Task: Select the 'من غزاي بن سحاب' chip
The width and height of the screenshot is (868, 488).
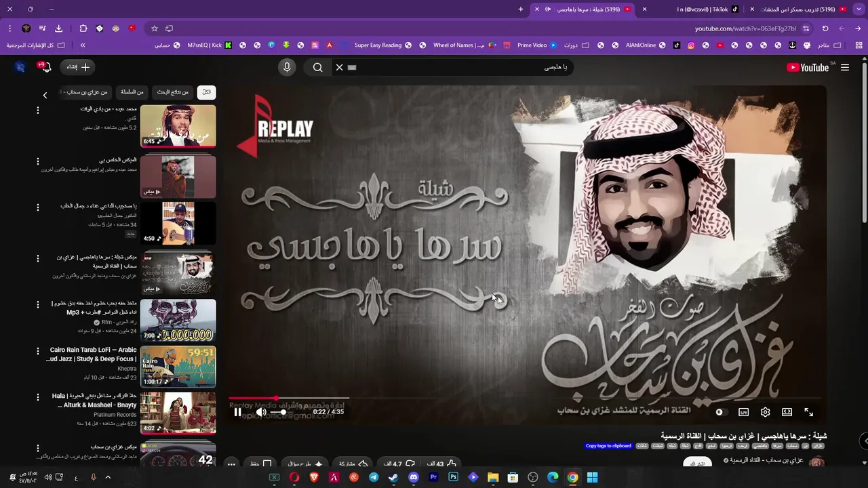Action: click(x=85, y=92)
